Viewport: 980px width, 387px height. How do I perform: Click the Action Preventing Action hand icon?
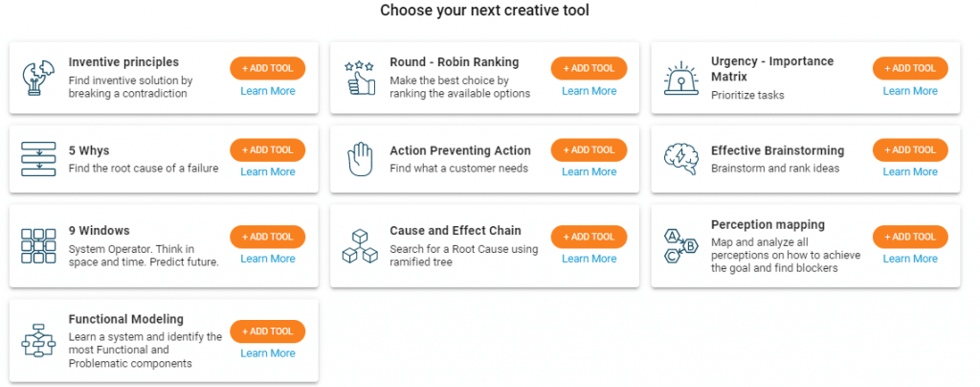click(x=360, y=159)
